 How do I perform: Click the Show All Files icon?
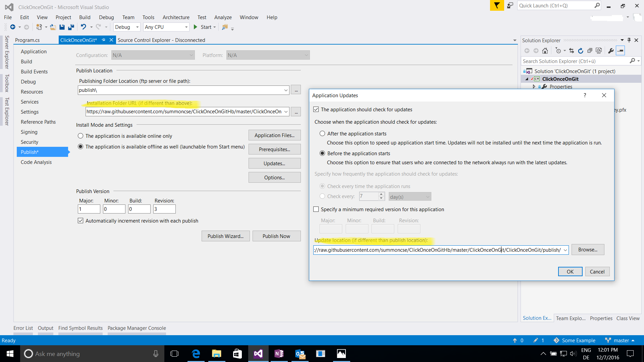[x=599, y=51]
